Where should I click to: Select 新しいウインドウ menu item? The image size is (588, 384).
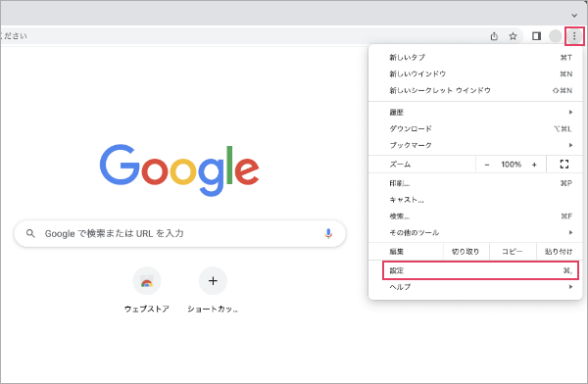click(475, 73)
